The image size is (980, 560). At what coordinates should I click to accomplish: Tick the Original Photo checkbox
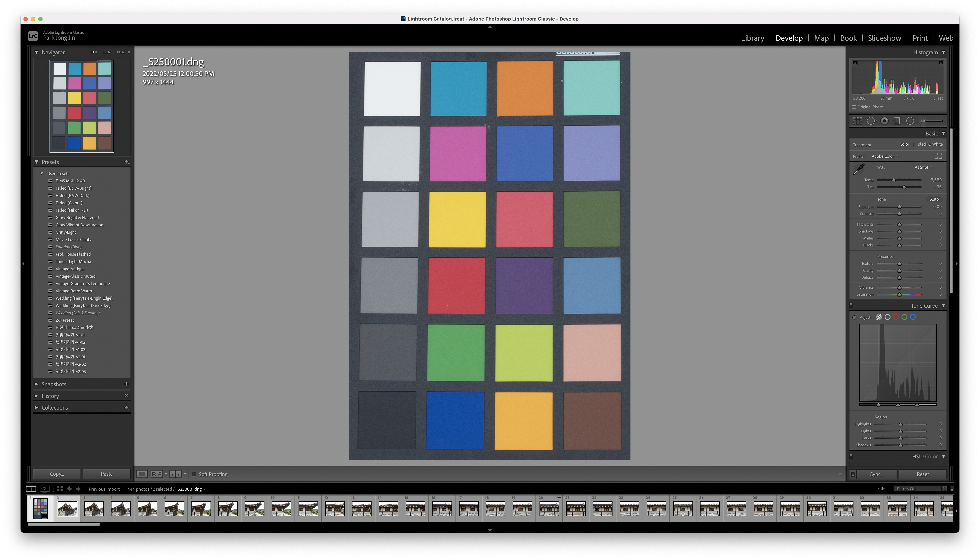click(x=854, y=107)
